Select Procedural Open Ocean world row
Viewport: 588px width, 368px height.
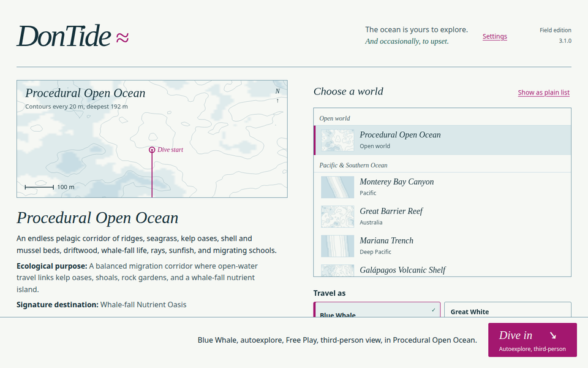[x=442, y=140]
